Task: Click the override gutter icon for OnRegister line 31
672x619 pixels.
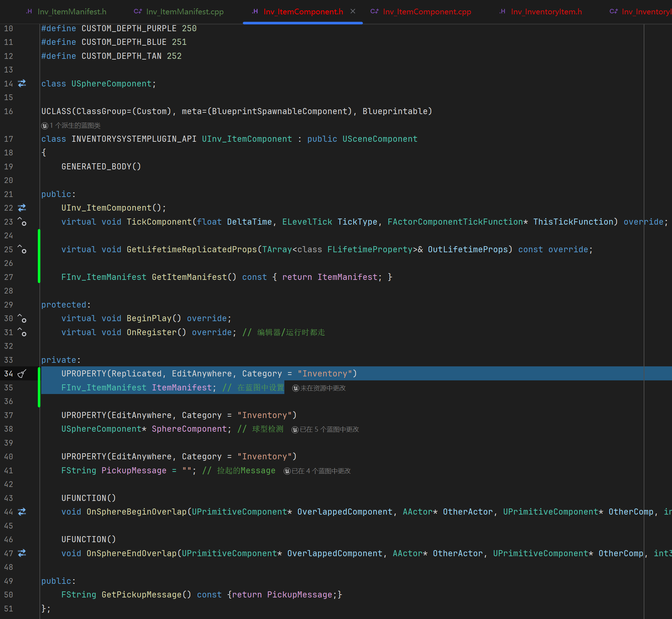Action: pos(22,332)
